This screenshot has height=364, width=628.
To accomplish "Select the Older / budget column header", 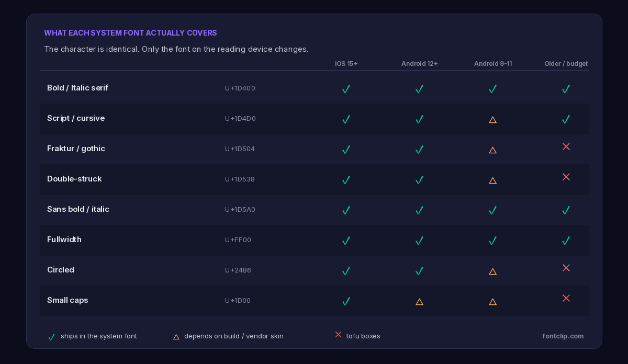I will [x=566, y=64].
